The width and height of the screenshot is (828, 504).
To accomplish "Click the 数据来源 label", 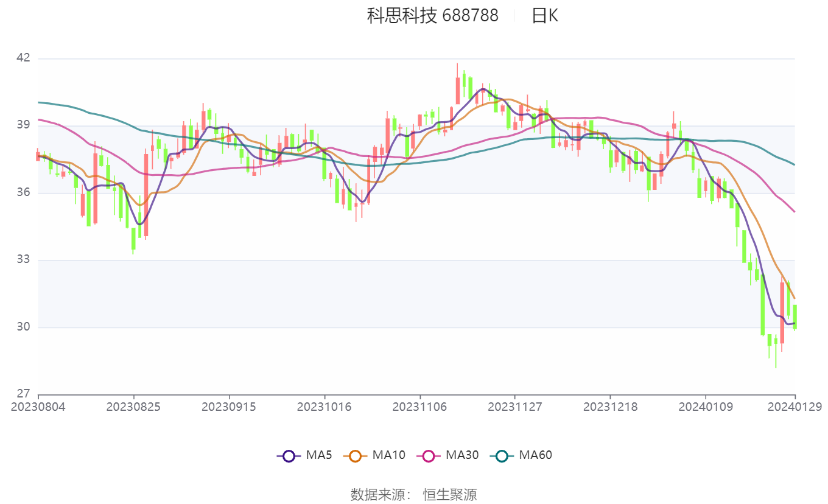I will [377, 494].
